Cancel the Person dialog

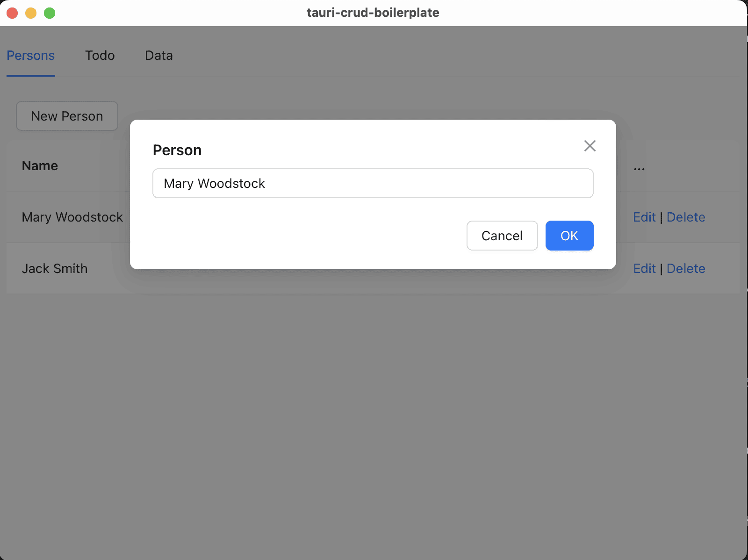click(502, 236)
